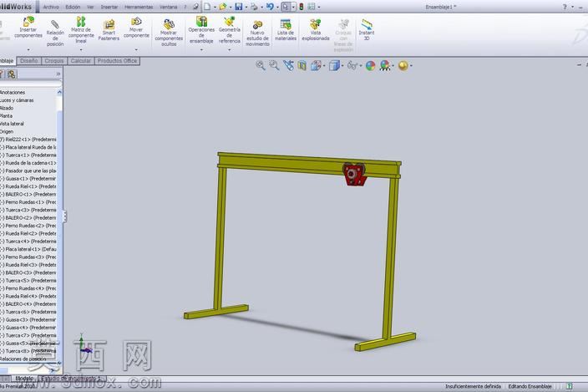Open the dropdown next to Hide/Show items

[x=361, y=66]
